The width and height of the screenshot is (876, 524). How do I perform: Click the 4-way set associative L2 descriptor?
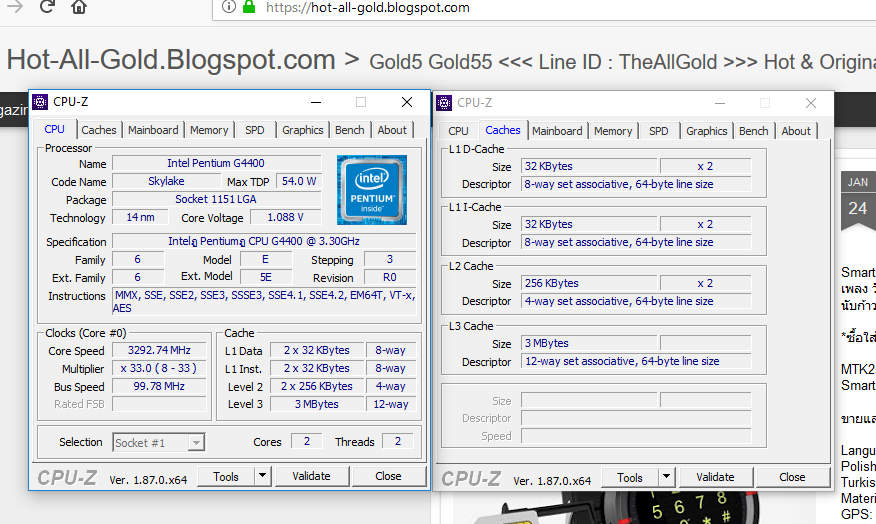click(x=636, y=301)
